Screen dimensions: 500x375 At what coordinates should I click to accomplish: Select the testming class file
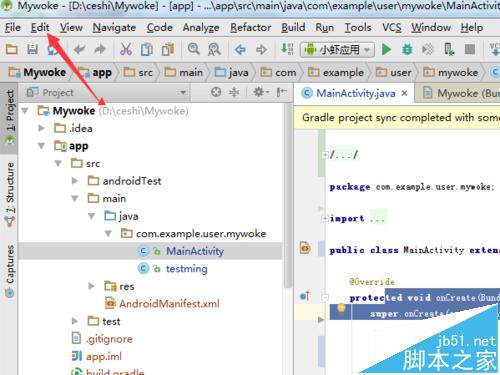point(187,269)
